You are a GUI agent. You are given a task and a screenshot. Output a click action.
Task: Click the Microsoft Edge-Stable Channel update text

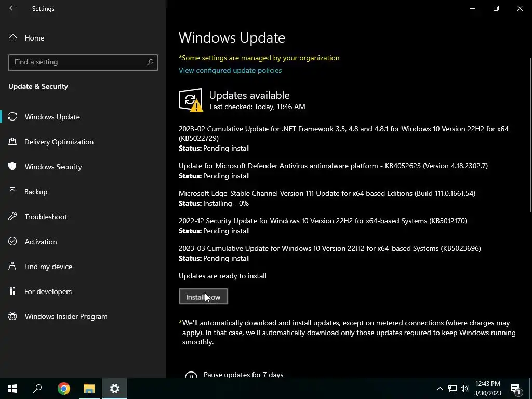click(327, 193)
